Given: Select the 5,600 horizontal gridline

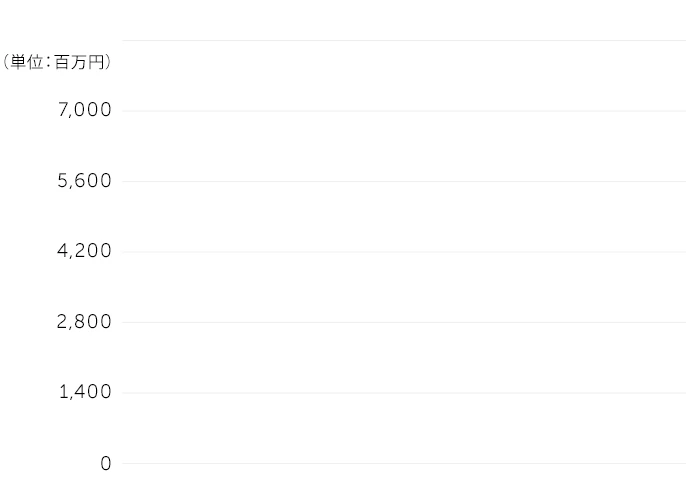Looking at the screenshot, I should click(x=404, y=181).
